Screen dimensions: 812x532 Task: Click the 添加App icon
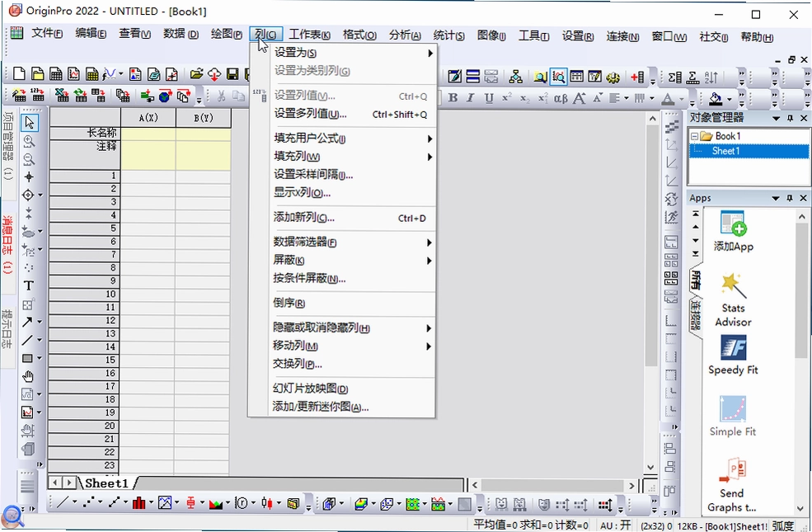click(733, 231)
